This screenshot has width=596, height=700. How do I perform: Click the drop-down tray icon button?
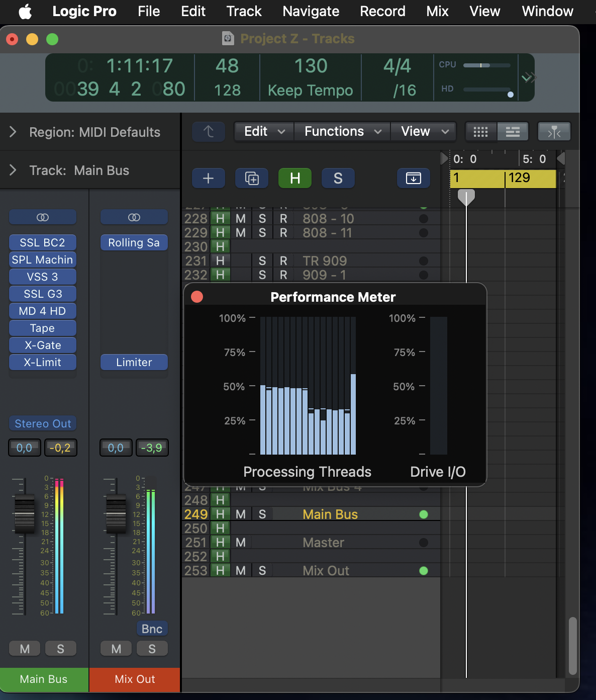pyautogui.click(x=413, y=178)
